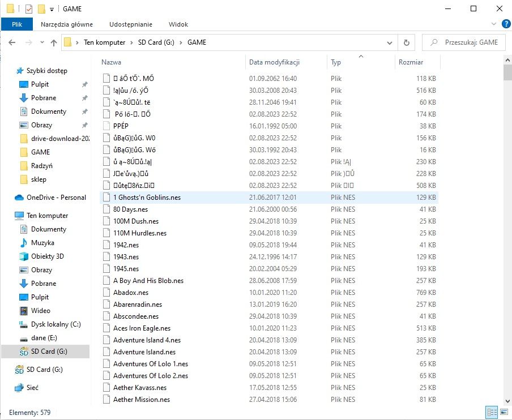Image resolution: width=512 pixels, height=420 pixels.
Task: Select Ten komputer in navigation pane
Action: [48, 216]
